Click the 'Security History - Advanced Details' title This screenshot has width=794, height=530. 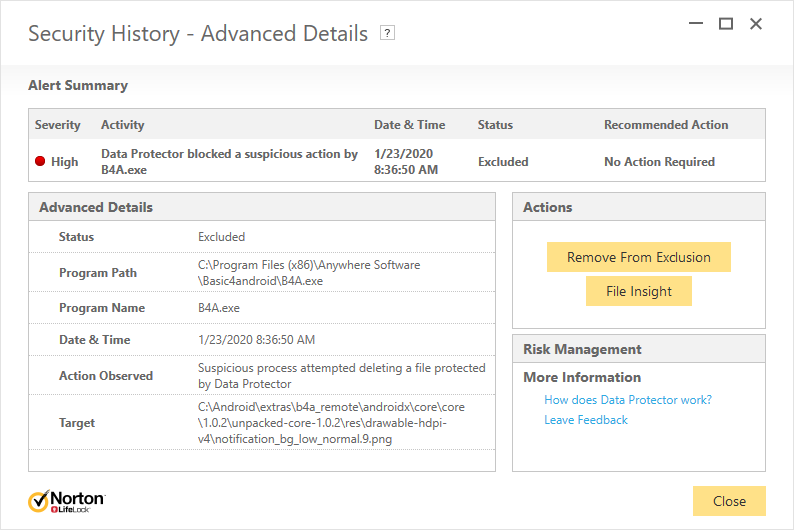(x=198, y=34)
